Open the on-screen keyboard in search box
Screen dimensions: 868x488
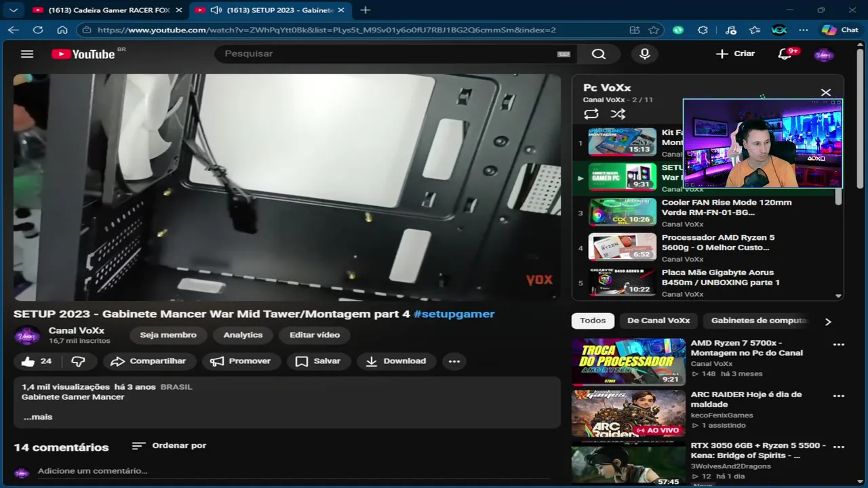pyautogui.click(x=564, y=54)
